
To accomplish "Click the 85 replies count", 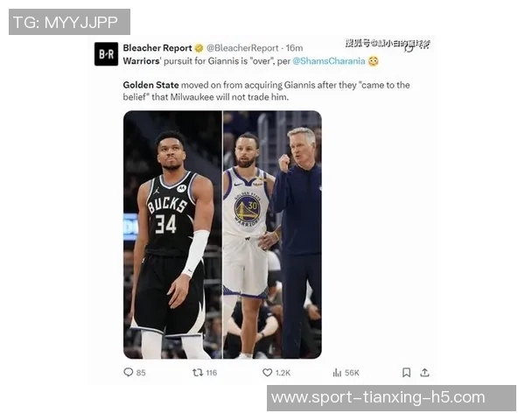I will click(141, 373).
